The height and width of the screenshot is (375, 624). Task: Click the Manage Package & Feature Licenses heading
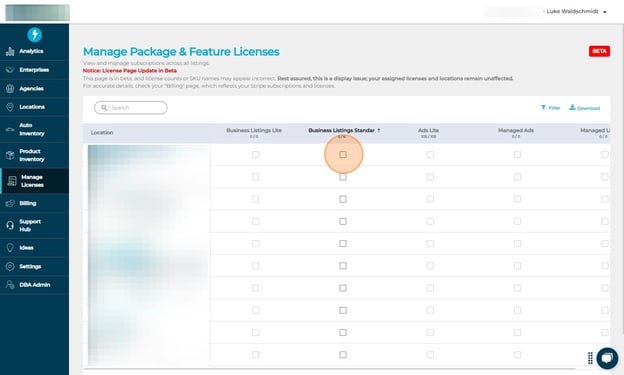point(181,52)
